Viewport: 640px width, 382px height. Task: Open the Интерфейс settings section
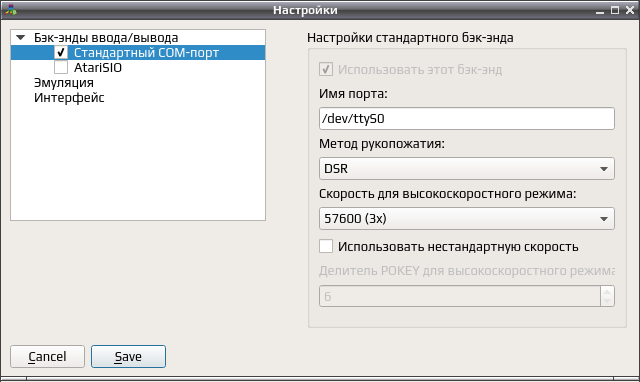tap(69, 98)
